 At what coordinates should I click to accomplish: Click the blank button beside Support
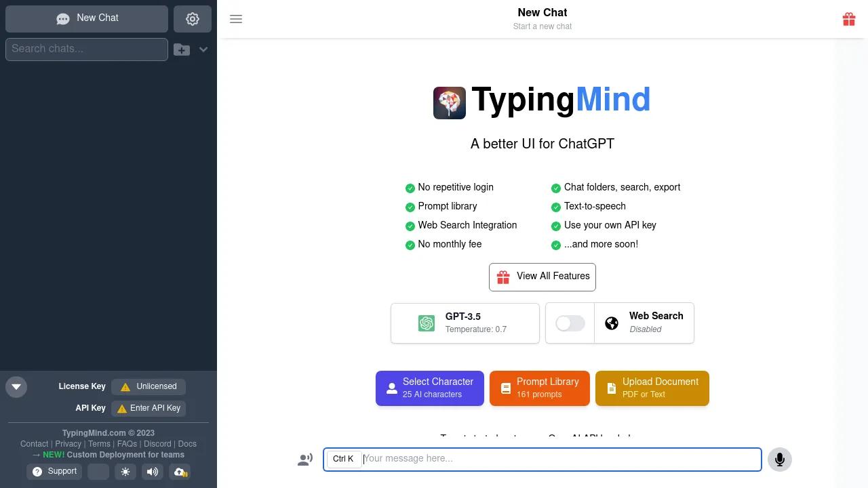click(98, 472)
